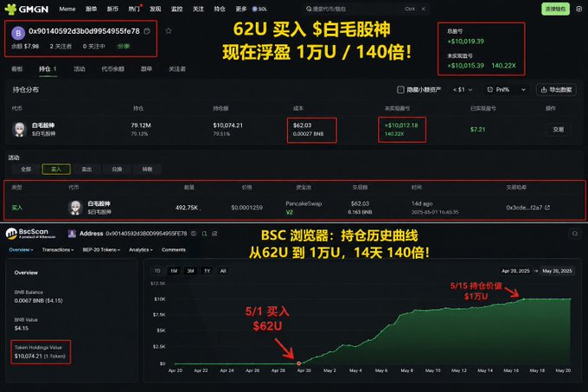Open the 新币 nav item

pyautogui.click(x=112, y=9)
